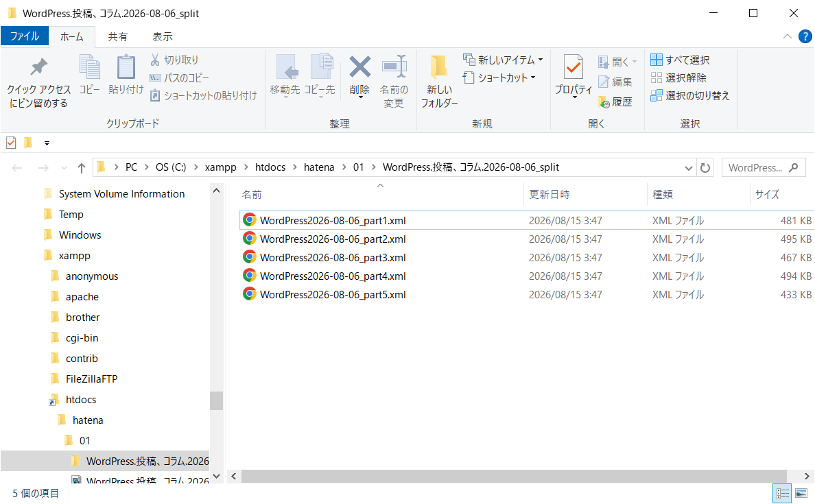Deselect all items
The image size is (815, 504).
click(x=678, y=78)
